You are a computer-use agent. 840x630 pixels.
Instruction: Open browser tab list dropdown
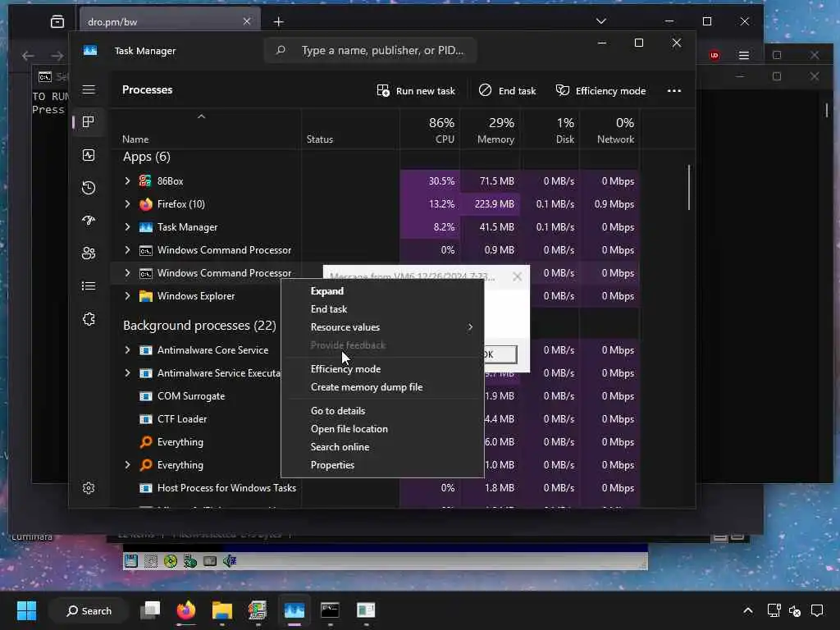tap(601, 21)
